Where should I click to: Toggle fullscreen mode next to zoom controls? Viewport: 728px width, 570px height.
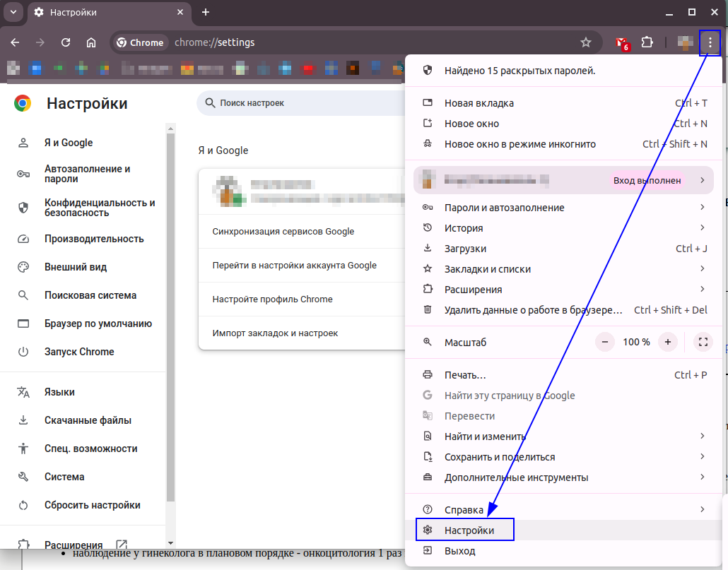703,342
